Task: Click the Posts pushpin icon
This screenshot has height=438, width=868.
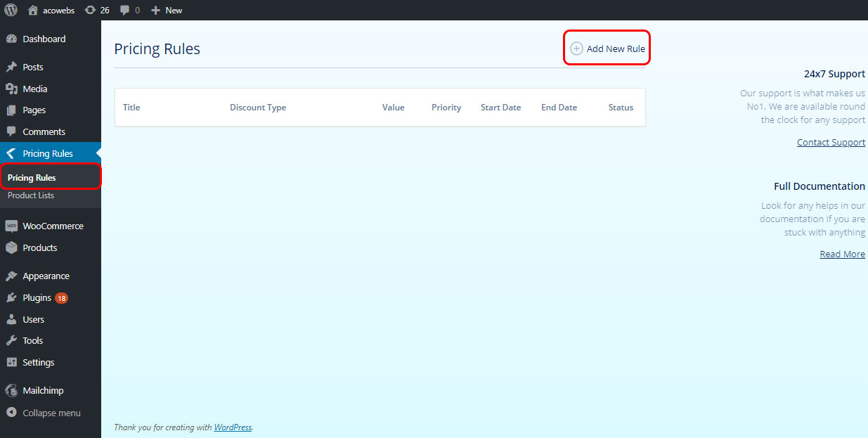Action: pos(11,67)
